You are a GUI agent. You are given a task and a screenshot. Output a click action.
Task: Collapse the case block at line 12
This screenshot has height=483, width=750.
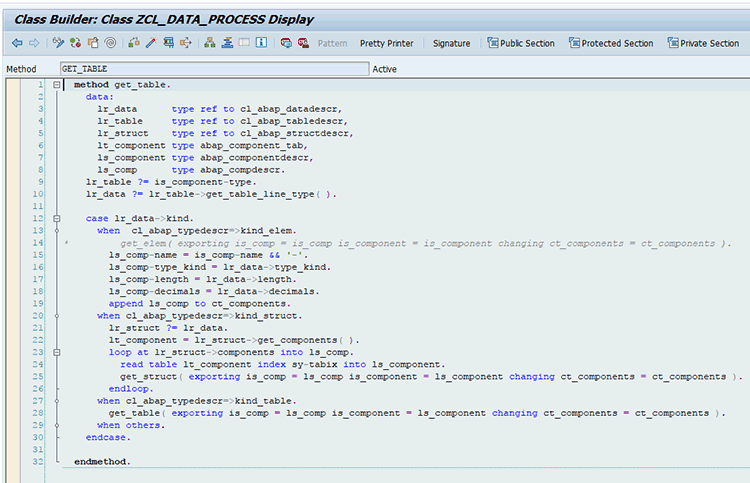click(x=56, y=219)
